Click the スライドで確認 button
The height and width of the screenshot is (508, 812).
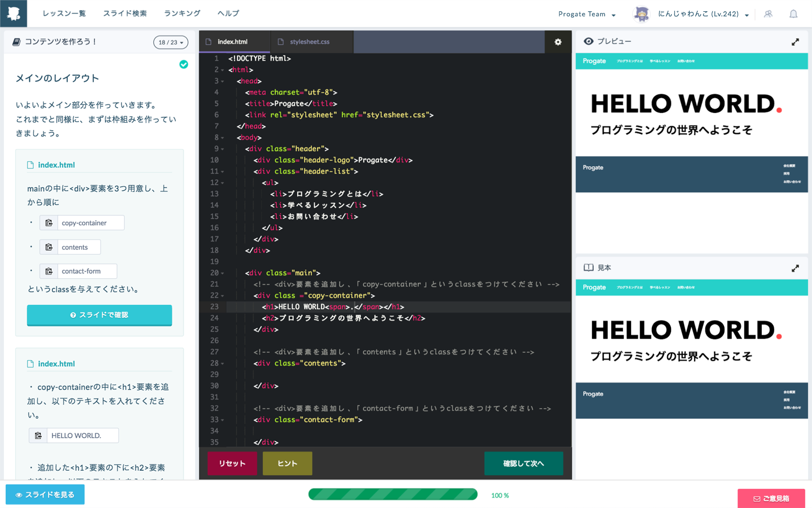(99, 315)
